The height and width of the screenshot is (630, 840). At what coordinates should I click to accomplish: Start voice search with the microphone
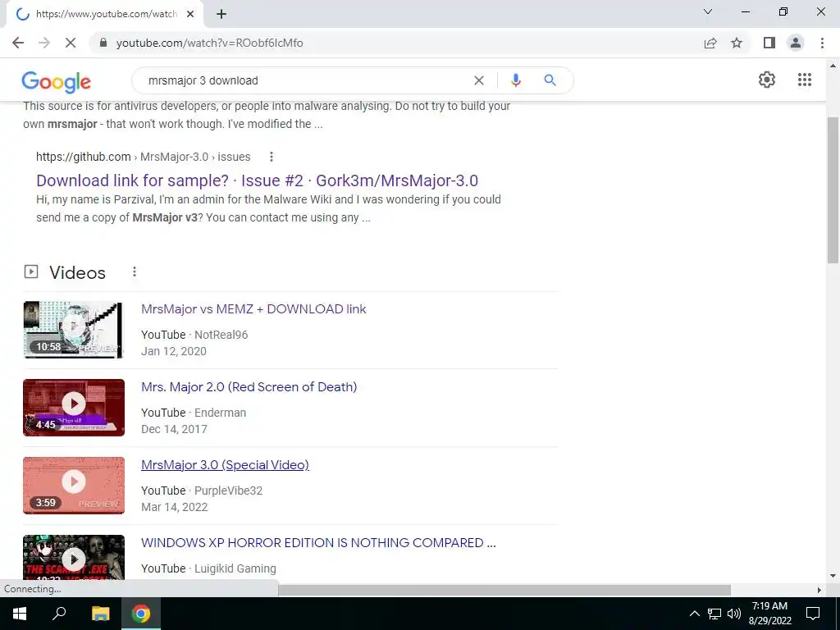point(515,80)
